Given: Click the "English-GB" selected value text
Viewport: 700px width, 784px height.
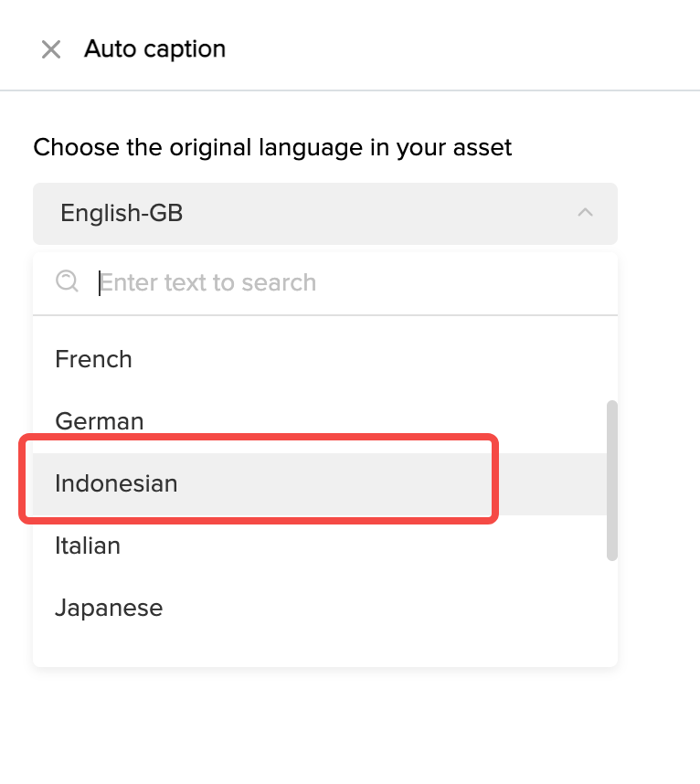Looking at the screenshot, I should 122,214.
